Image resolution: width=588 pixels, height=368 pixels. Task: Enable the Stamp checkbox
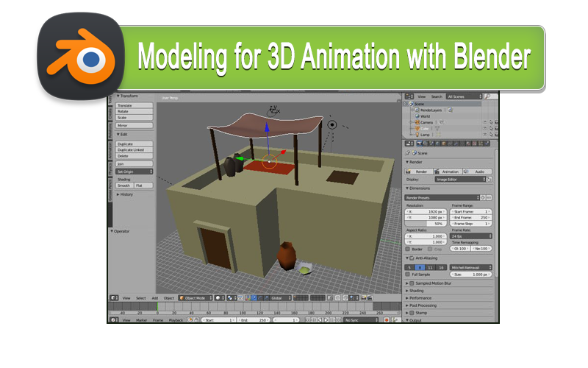point(412,312)
